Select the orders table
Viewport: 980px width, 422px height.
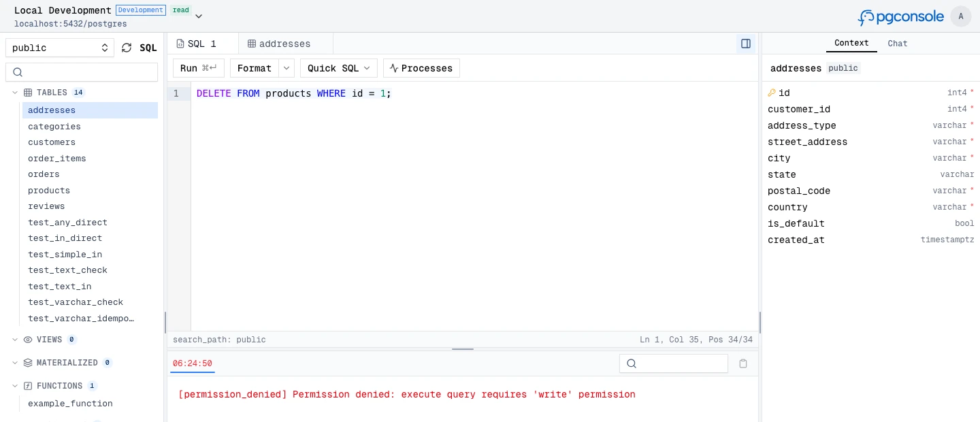click(90, 174)
